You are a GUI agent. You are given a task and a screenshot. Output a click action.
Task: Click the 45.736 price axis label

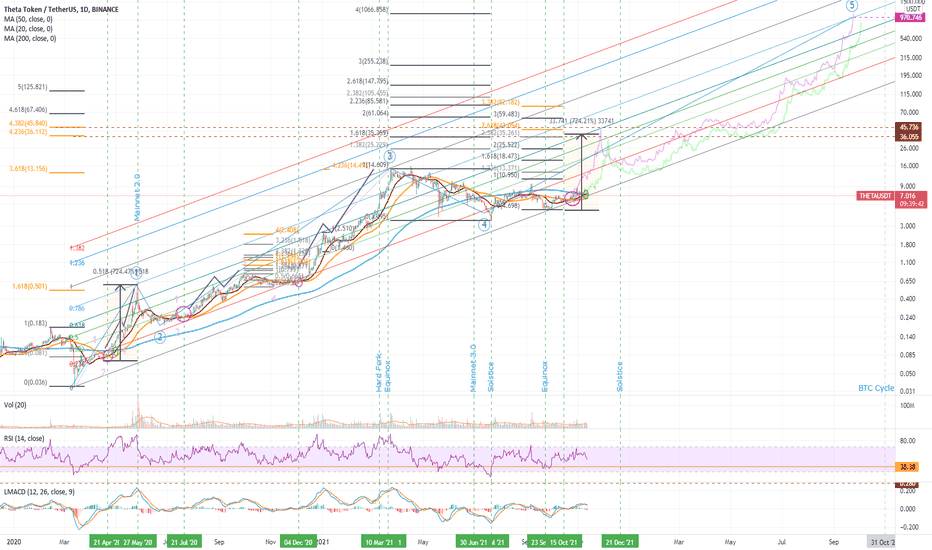[x=909, y=127]
